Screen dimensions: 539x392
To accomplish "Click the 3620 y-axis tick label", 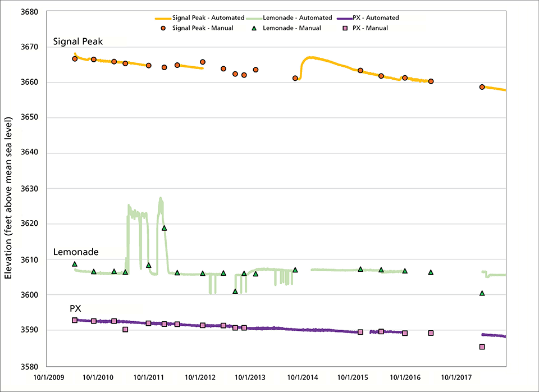I will [29, 224].
